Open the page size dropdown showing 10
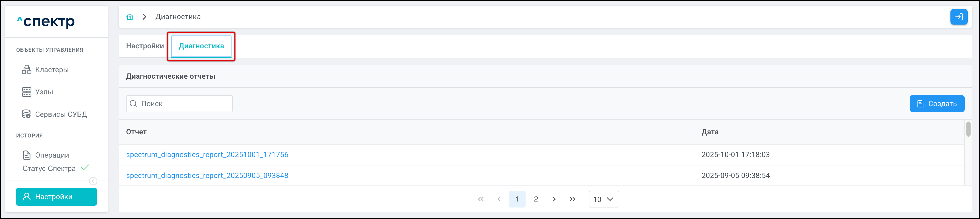 click(x=603, y=199)
